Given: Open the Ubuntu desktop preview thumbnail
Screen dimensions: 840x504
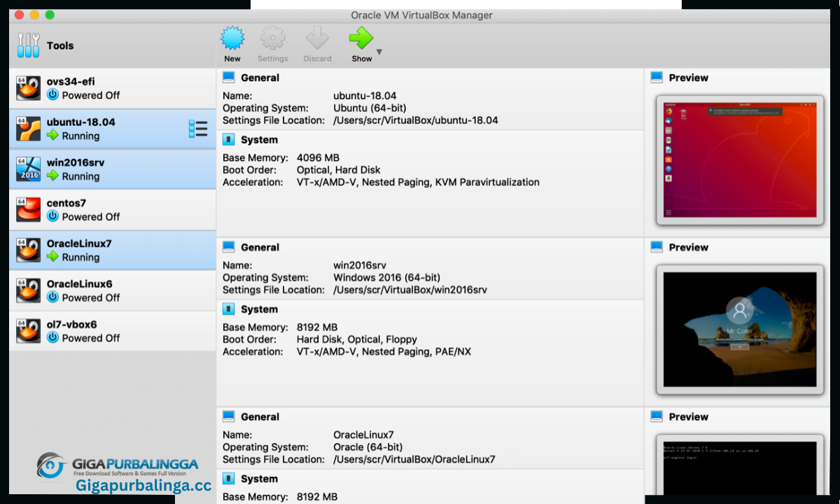Looking at the screenshot, I should [x=740, y=160].
